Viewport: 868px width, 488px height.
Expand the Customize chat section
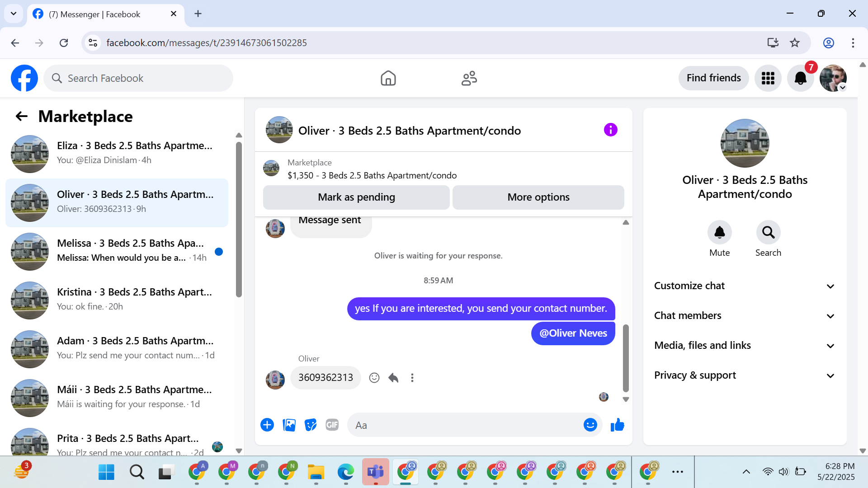745,286
